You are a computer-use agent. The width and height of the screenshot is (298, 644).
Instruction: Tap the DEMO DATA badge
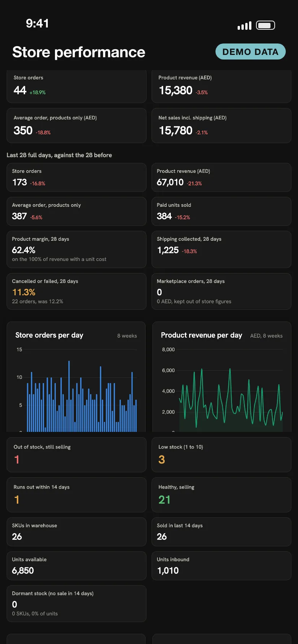tap(251, 52)
